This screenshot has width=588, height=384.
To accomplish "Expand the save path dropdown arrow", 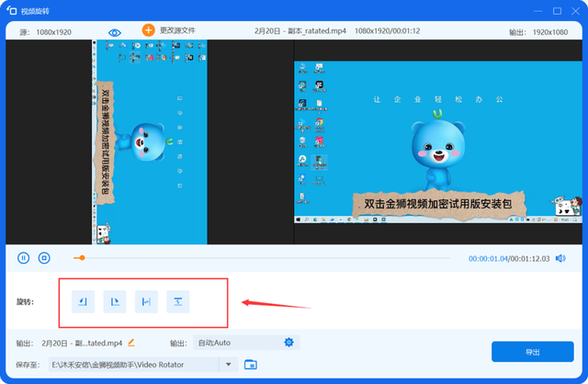I will point(229,365).
